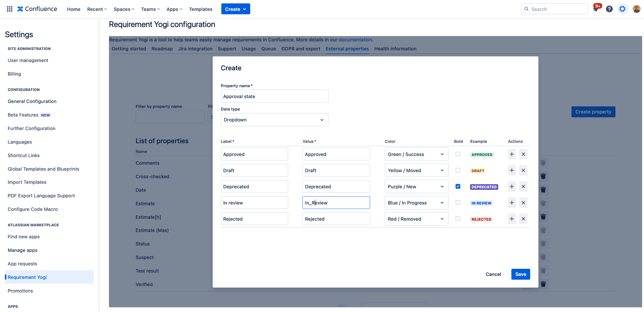
Task: Tick the bold checkbox for Rejected
Action: click(458, 219)
